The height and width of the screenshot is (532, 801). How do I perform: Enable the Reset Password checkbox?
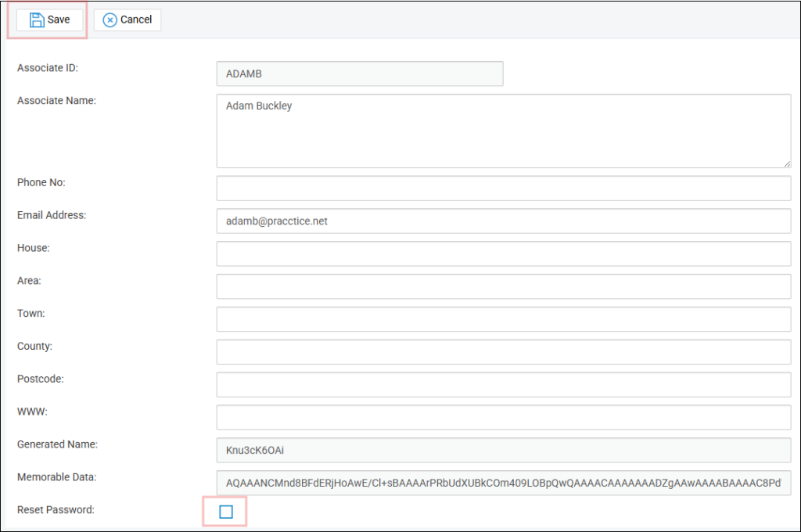[226, 512]
